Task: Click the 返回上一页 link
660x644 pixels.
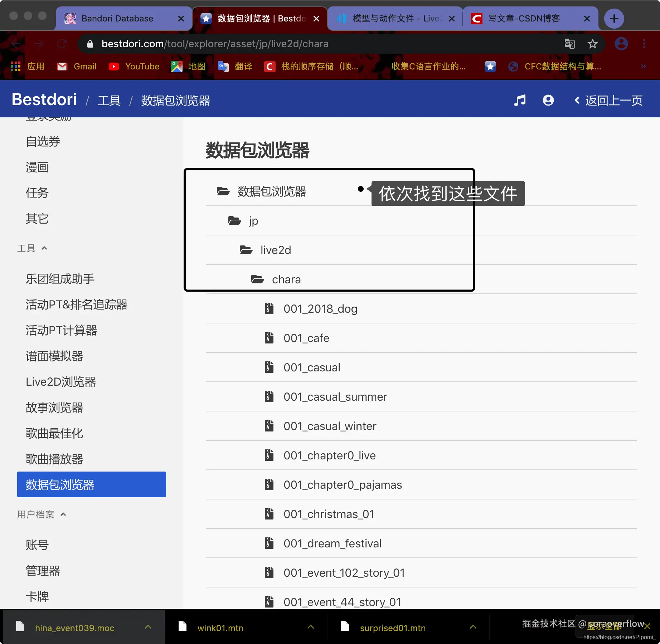Action: (x=608, y=101)
